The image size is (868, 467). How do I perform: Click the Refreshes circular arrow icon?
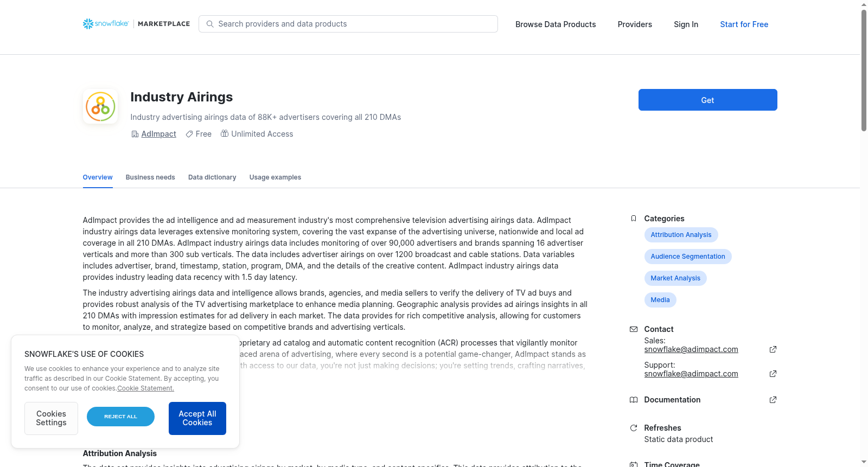point(634,428)
